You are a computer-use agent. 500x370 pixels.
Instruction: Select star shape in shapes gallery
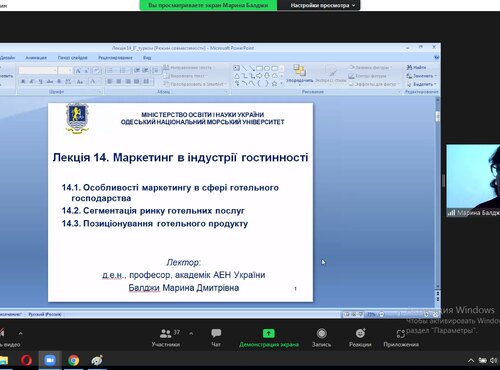click(x=274, y=84)
